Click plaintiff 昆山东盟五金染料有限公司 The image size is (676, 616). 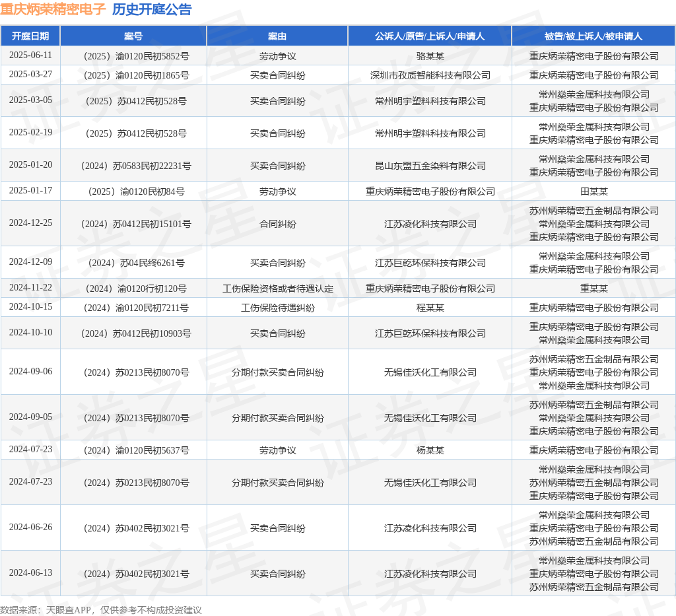pos(430,166)
